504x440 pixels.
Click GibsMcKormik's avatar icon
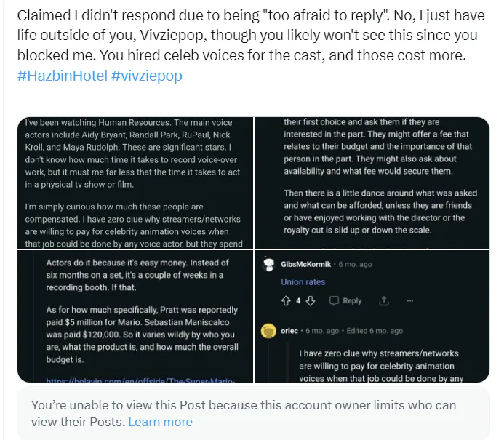tap(268, 264)
